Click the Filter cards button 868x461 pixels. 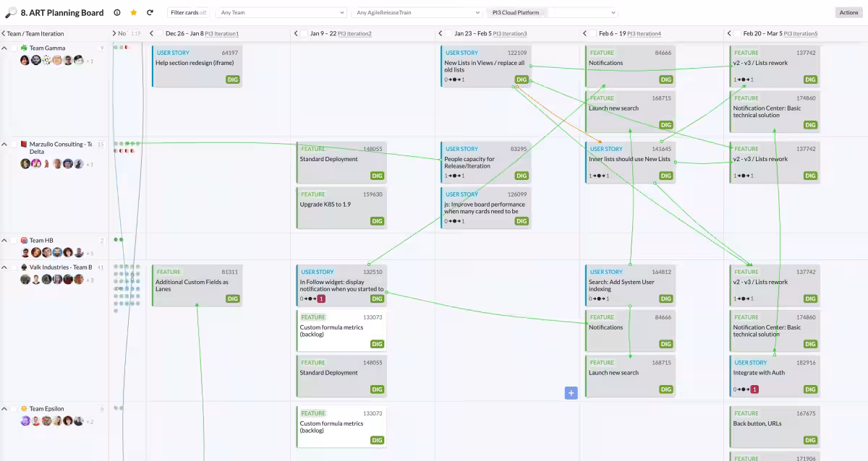click(x=188, y=12)
